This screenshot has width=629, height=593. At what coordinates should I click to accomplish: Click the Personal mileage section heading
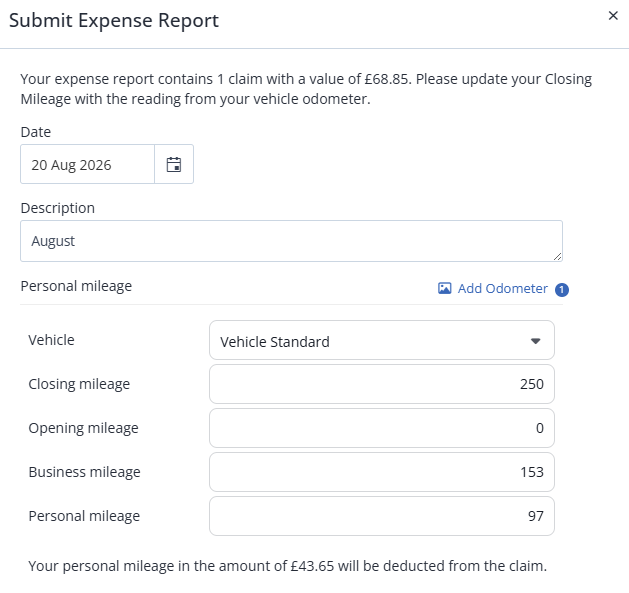click(76, 286)
